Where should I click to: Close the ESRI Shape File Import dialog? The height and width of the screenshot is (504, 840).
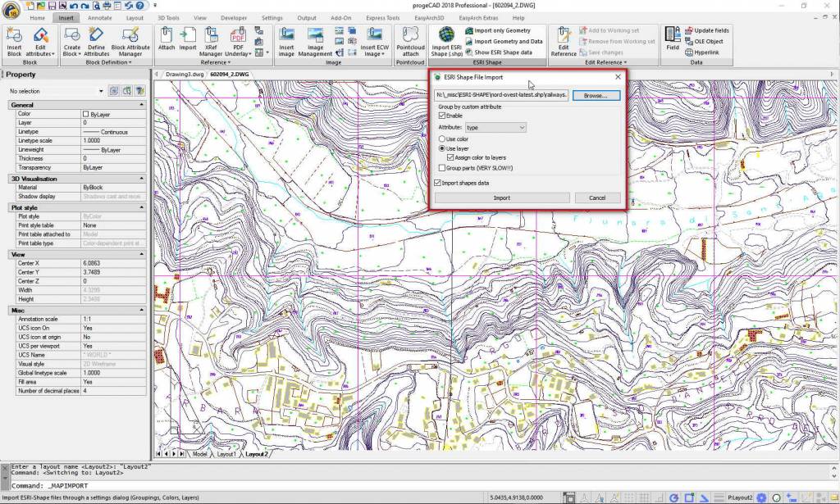pos(618,77)
